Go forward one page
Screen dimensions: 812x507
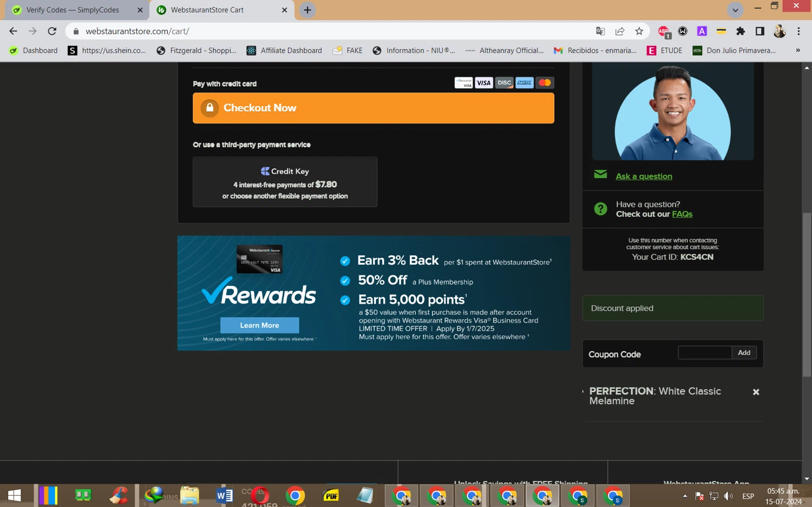[32, 31]
